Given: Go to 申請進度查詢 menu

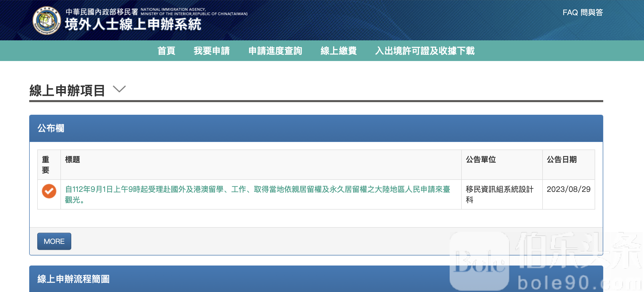Looking at the screenshot, I should point(275,51).
